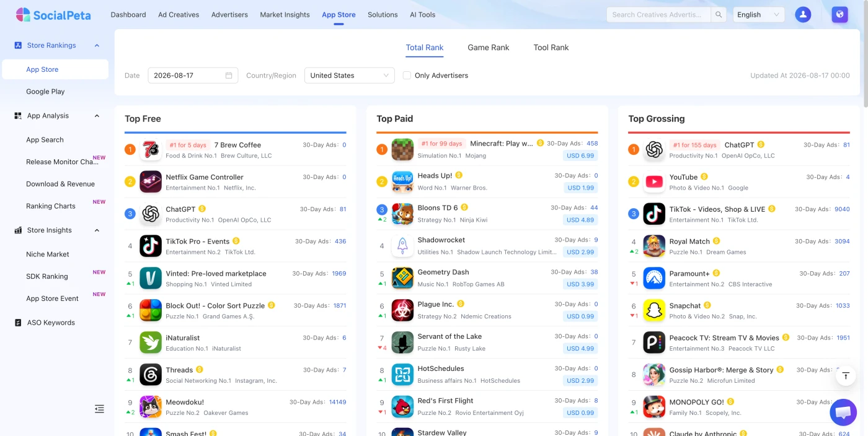Screen dimensions: 868x436
Task: Open the AI Tools menu
Action: [422, 15]
